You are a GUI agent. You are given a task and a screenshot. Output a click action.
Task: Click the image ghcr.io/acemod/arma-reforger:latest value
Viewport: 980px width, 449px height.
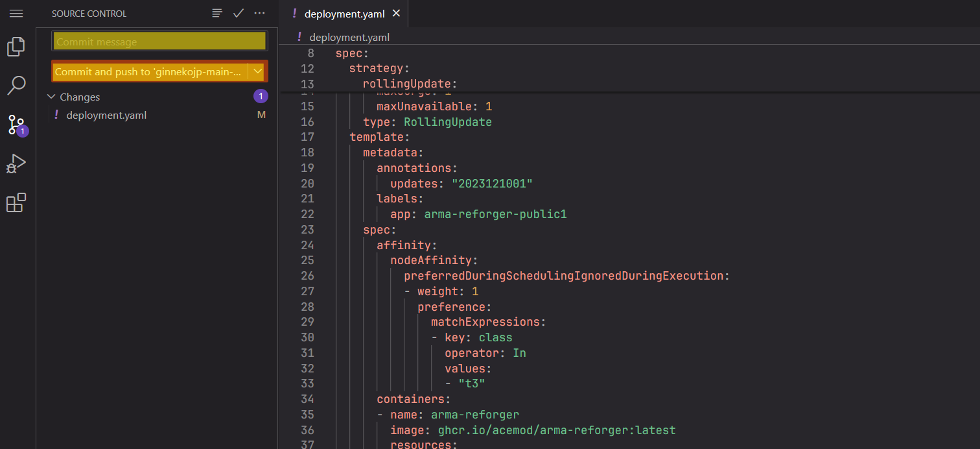tap(557, 430)
